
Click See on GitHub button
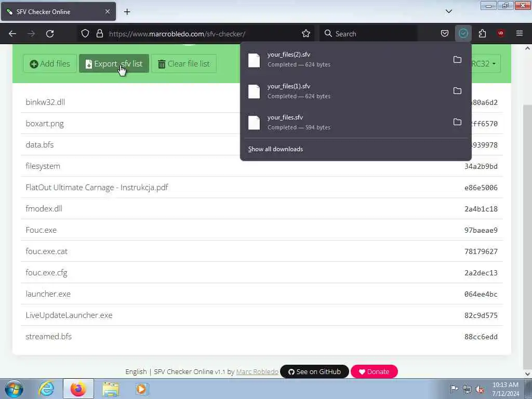pos(314,371)
